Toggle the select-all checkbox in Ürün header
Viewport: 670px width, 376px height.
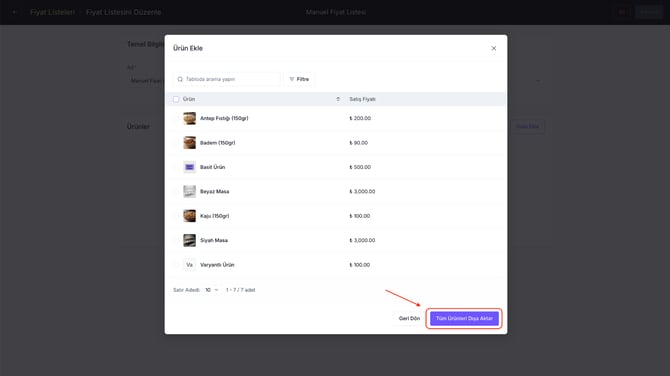(x=176, y=99)
